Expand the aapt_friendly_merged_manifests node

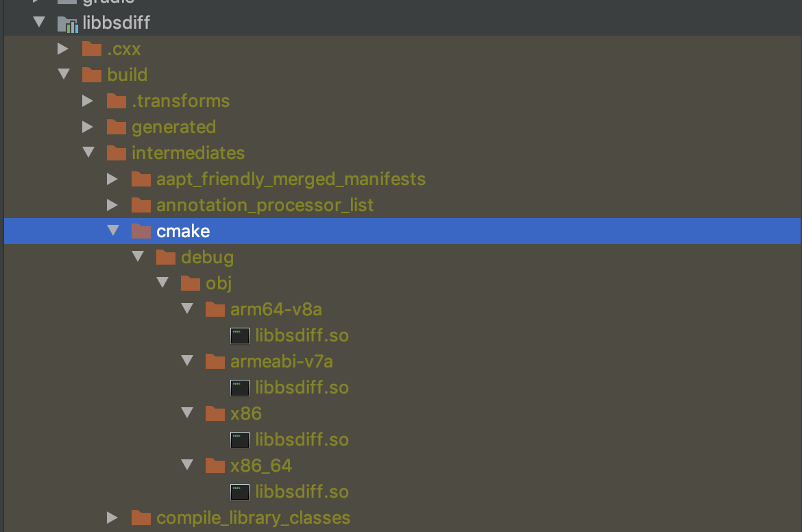(113, 179)
